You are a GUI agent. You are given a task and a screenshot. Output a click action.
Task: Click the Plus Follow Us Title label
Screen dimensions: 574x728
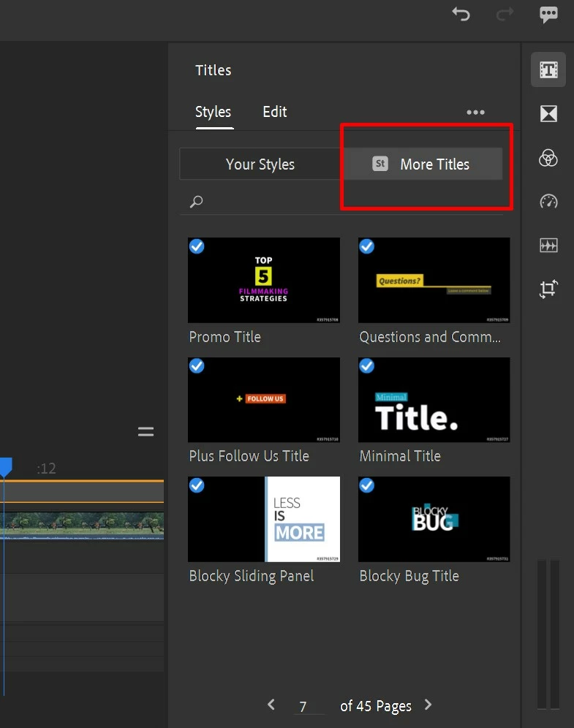click(x=249, y=456)
